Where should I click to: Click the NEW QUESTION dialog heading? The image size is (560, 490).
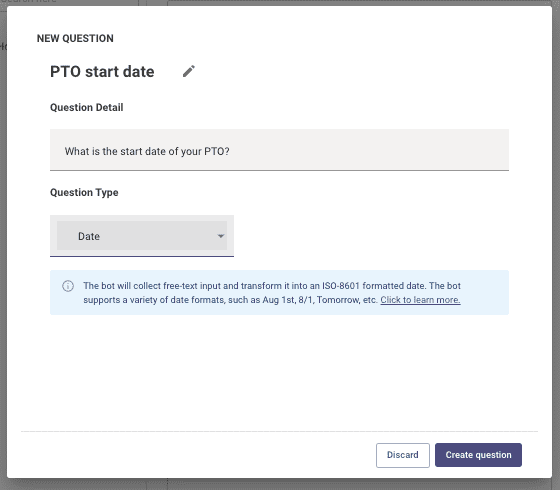coord(75,38)
